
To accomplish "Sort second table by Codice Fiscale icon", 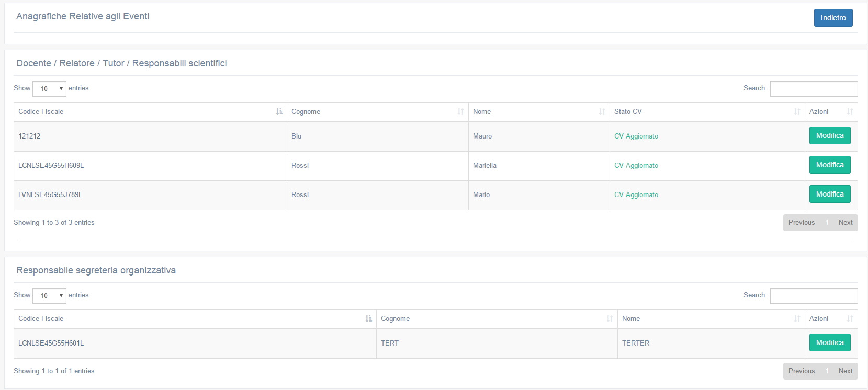I will (x=369, y=319).
